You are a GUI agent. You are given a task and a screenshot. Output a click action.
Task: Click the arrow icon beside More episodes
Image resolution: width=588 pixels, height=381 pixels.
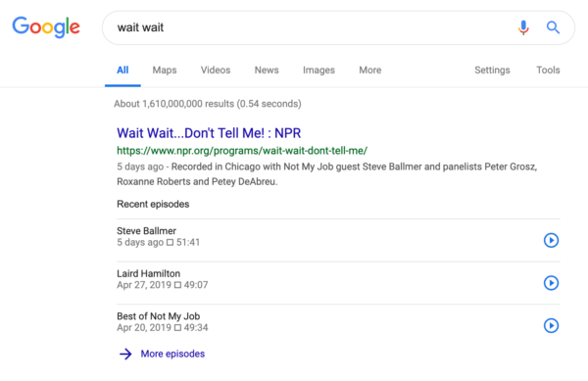(x=125, y=354)
